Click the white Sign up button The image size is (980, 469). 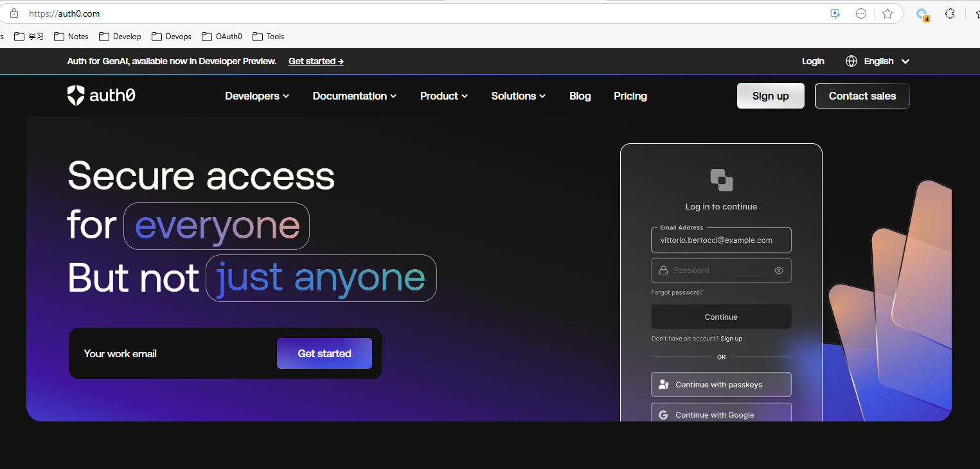tap(770, 96)
